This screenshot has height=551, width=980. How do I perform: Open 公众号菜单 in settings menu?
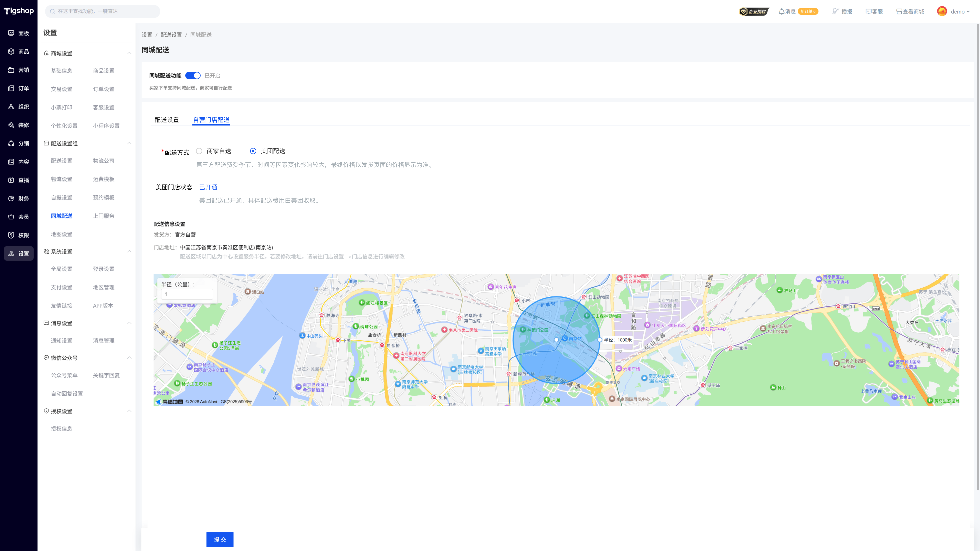[64, 375]
